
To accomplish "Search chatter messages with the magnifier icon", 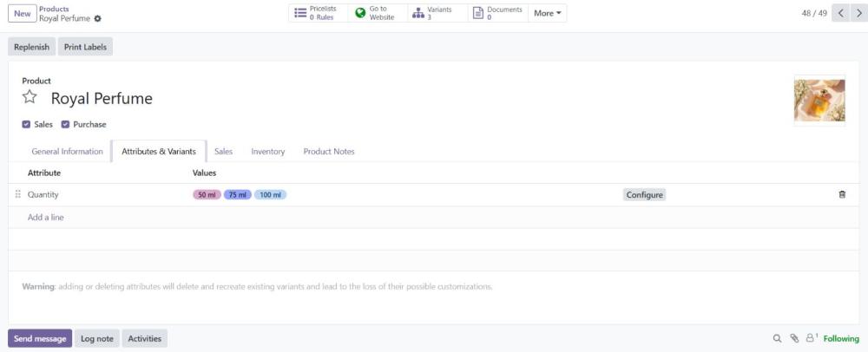I will coord(777,339).
